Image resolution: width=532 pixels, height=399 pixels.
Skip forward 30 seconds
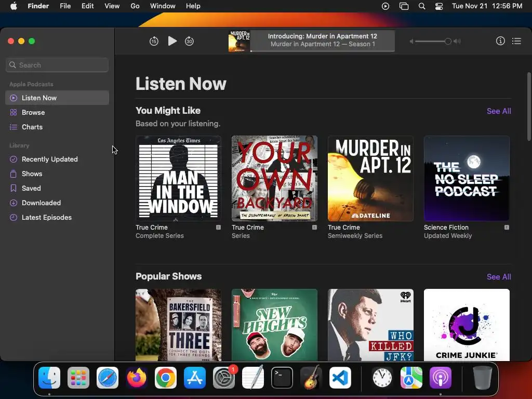(x=189, y=42)
